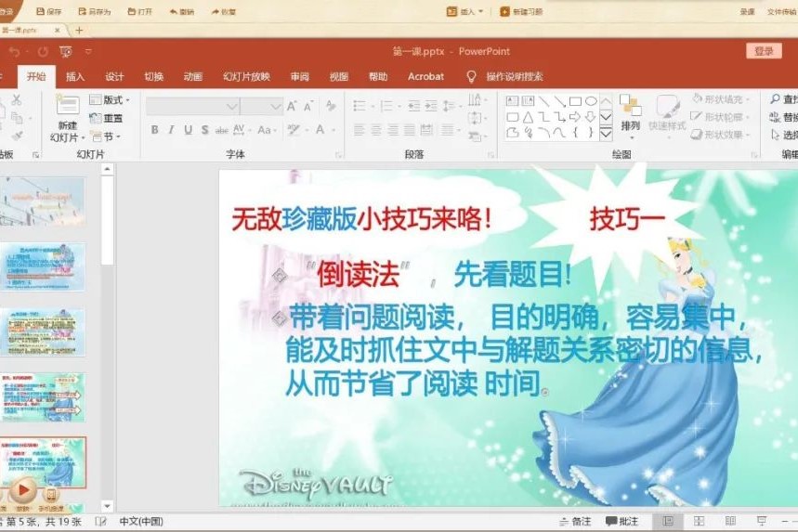Click the numbered list icon
Screen dimensions: 798x532
[x=387, y=106]
